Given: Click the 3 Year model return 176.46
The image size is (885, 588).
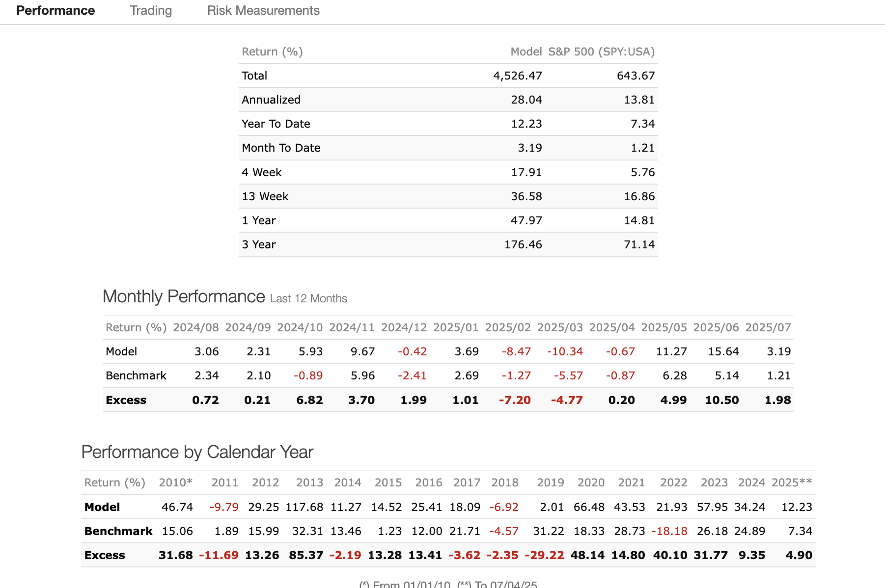Looking at the screenshot, I should (x=523, y=244).
